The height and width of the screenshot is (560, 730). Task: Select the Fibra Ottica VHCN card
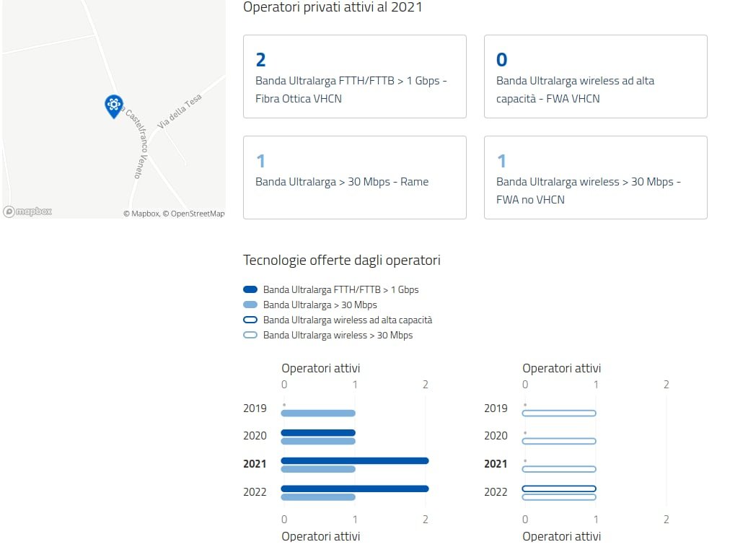click(354, 76)
